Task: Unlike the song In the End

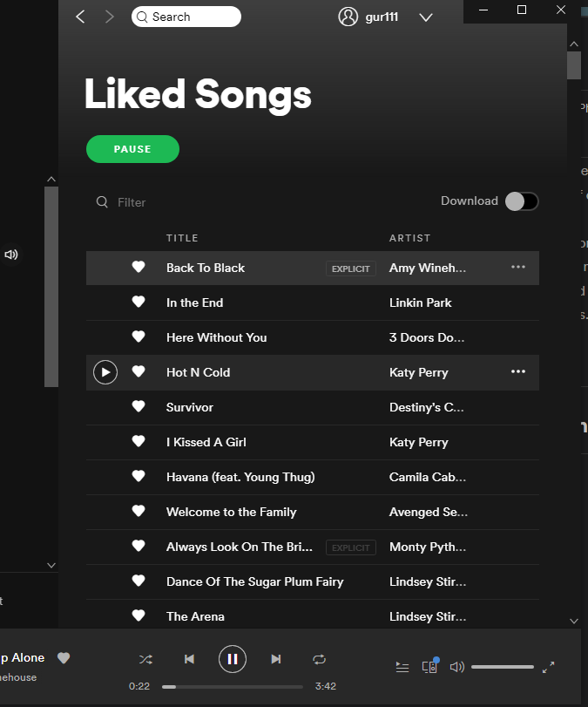Action: 138,303
